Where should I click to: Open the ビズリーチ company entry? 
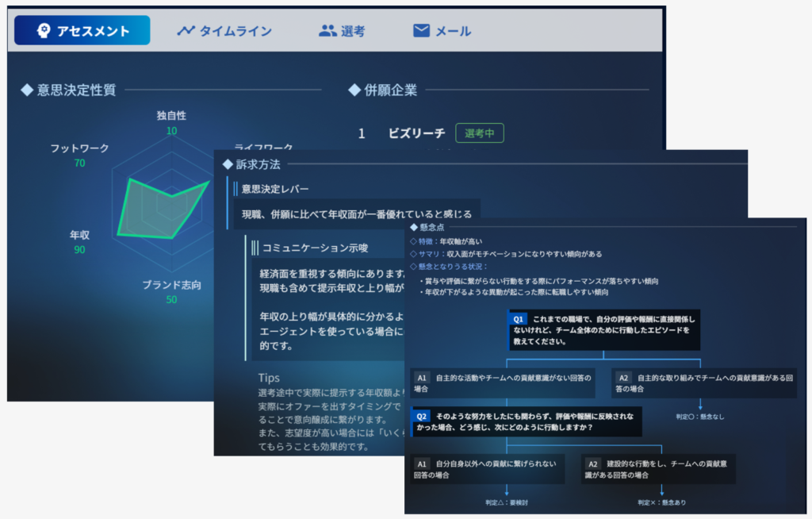416,133
